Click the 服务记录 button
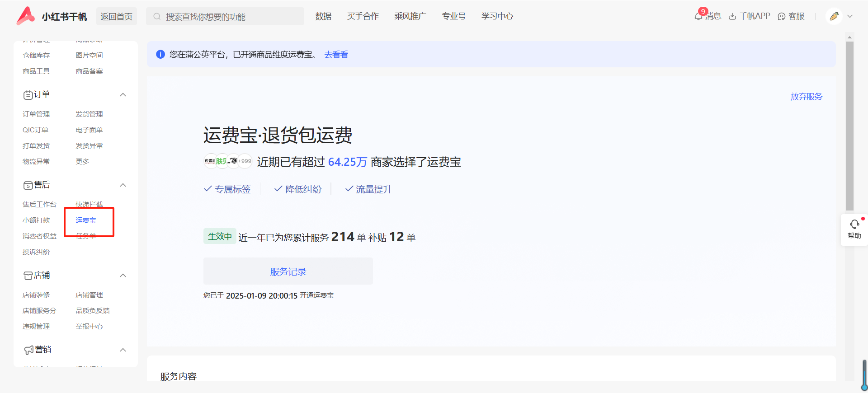This screenshot has width=868, height=393. click(x=288, y=271)
